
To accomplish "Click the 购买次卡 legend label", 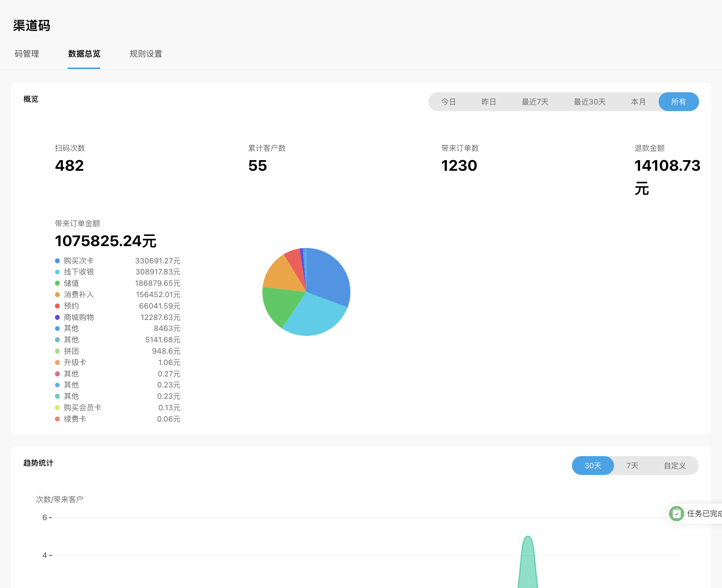I will coord(79,261).
